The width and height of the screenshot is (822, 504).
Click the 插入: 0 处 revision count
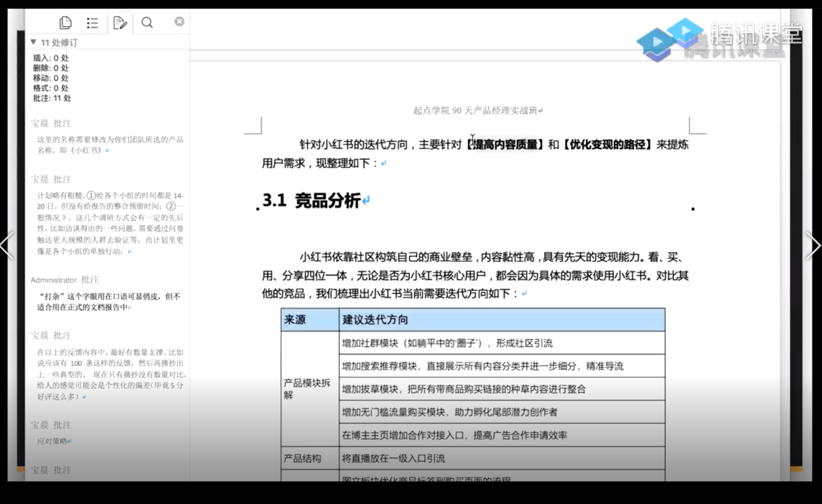(51, 58)
